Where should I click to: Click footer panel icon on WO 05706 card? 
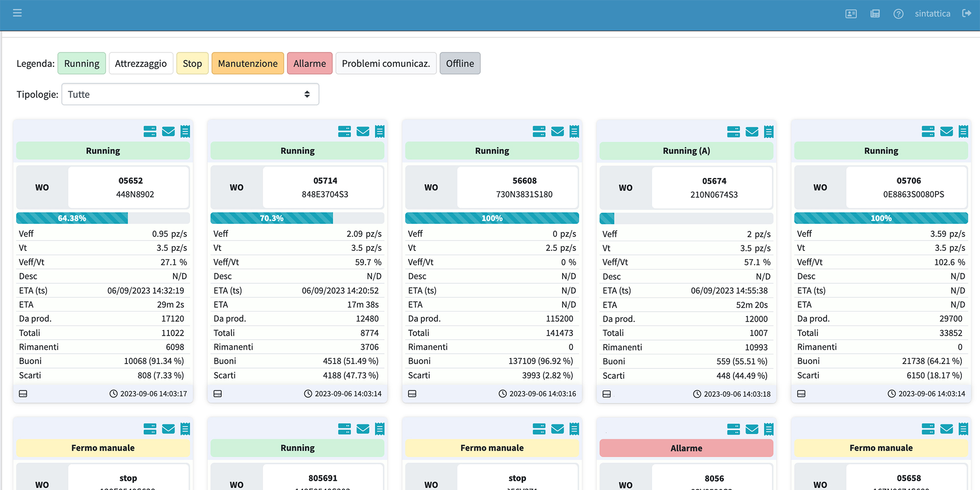(x=801, y=394)
